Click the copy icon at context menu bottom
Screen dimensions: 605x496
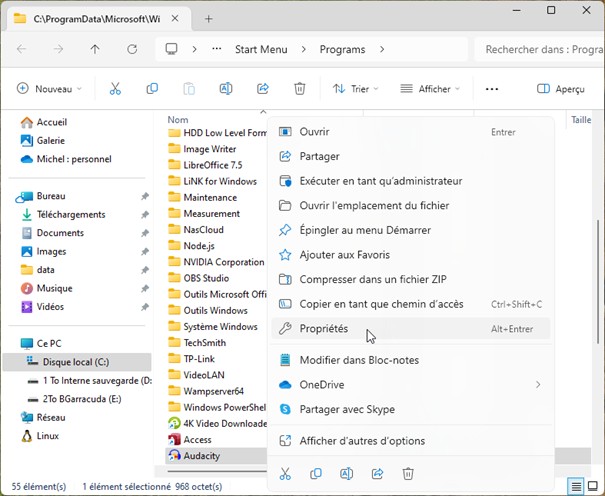[x=315, y=473]
